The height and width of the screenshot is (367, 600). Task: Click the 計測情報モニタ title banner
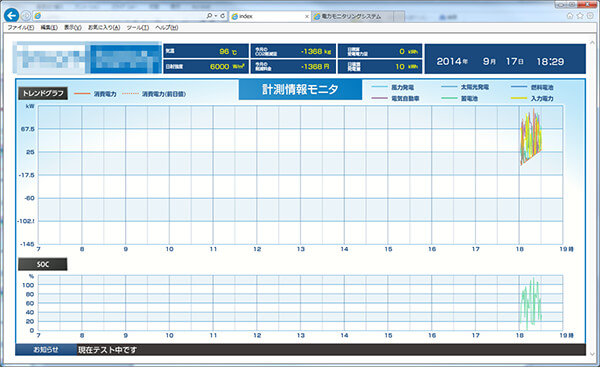point(300,90)
